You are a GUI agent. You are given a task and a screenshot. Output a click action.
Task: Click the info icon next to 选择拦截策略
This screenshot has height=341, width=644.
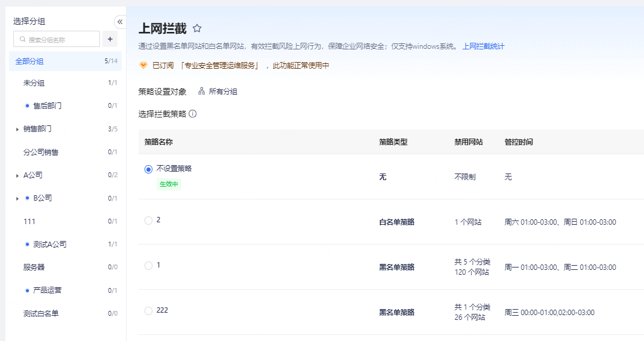[x=193, y=113]
